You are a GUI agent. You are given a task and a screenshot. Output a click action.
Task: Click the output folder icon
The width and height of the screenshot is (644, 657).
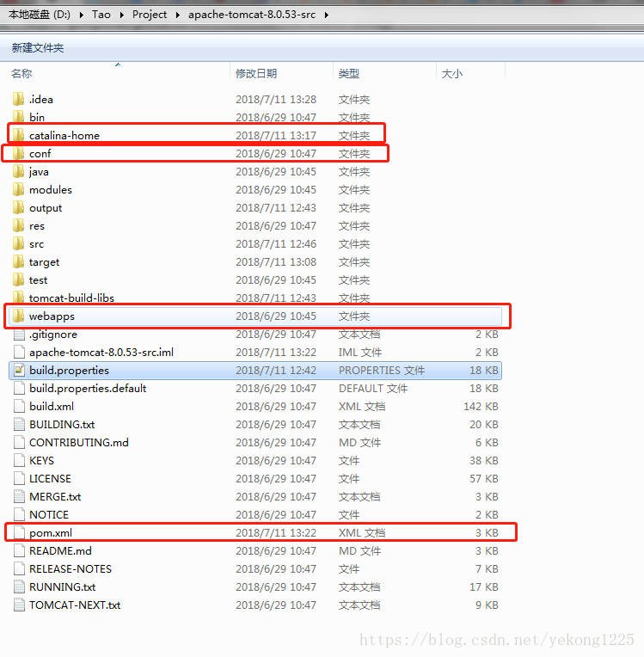(x=18, y=207)
